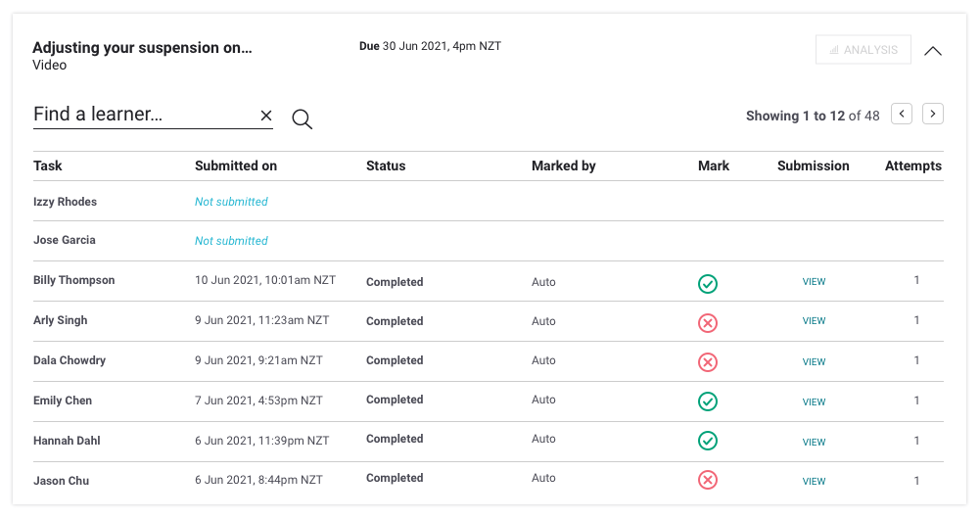
Task: Click Jose Garcia's Not submitted text
Action: [231, 241]
